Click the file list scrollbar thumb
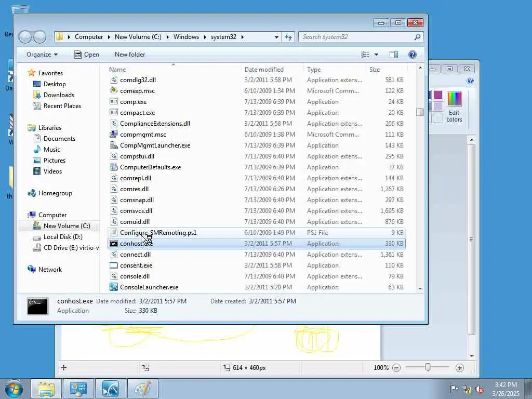The width and height of the screenshot is (532, 399). point(420,112)
